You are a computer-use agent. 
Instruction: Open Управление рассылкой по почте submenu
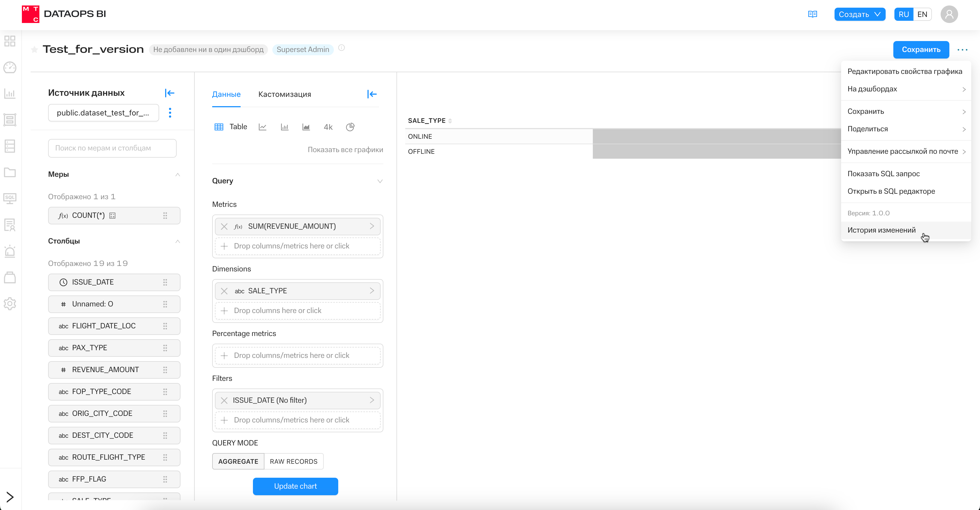[906, 152]
